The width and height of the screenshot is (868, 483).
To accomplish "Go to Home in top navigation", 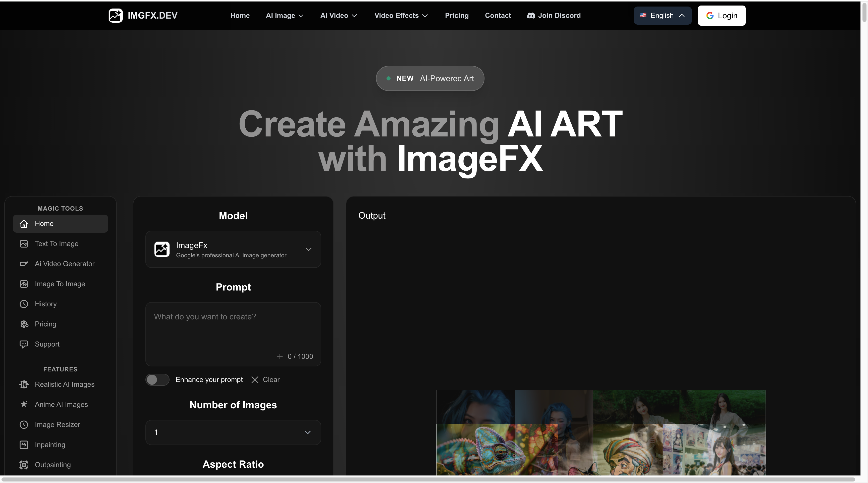I will [x=240, y=16].
